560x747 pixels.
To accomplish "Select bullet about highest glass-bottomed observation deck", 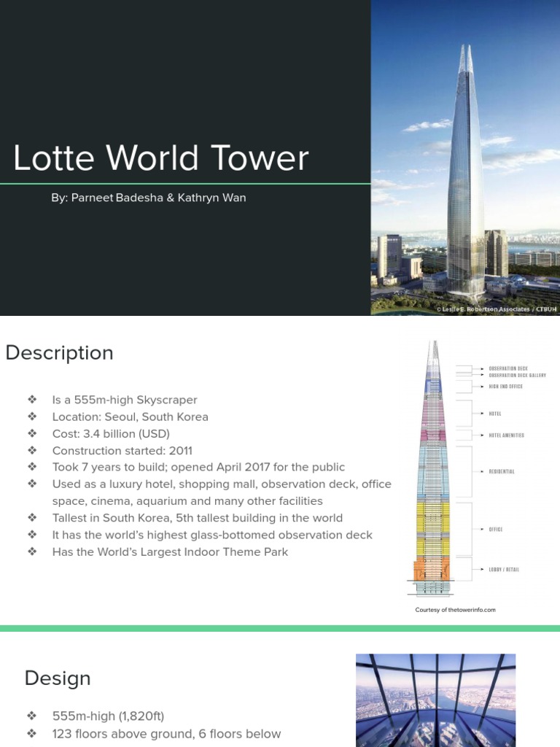I will tap(212, 535).
